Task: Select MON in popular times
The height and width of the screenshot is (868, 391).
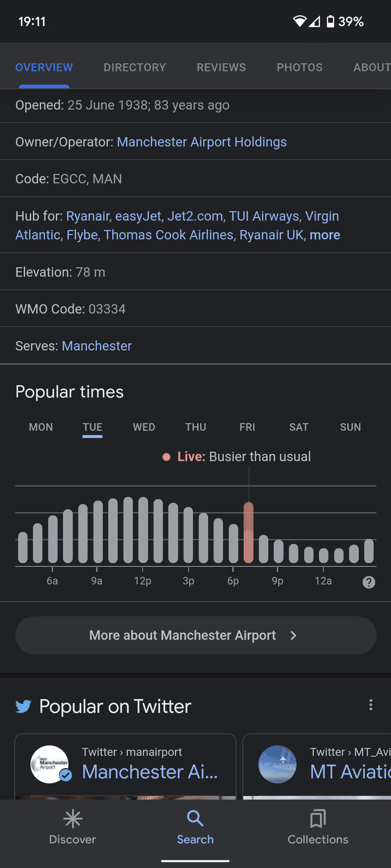Action: point(41,427)
